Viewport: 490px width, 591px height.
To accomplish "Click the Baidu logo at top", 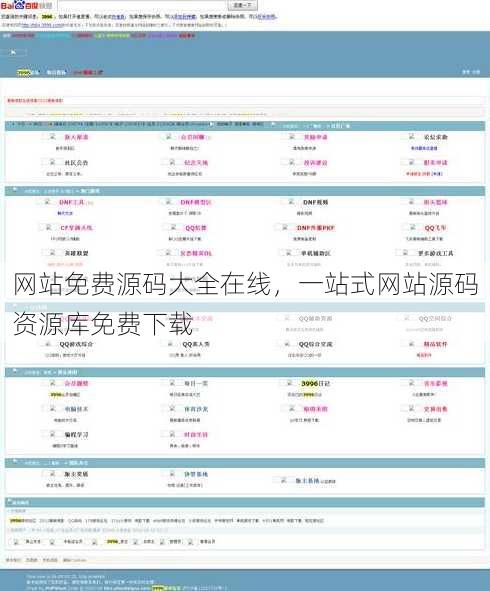I will point(26,5).
